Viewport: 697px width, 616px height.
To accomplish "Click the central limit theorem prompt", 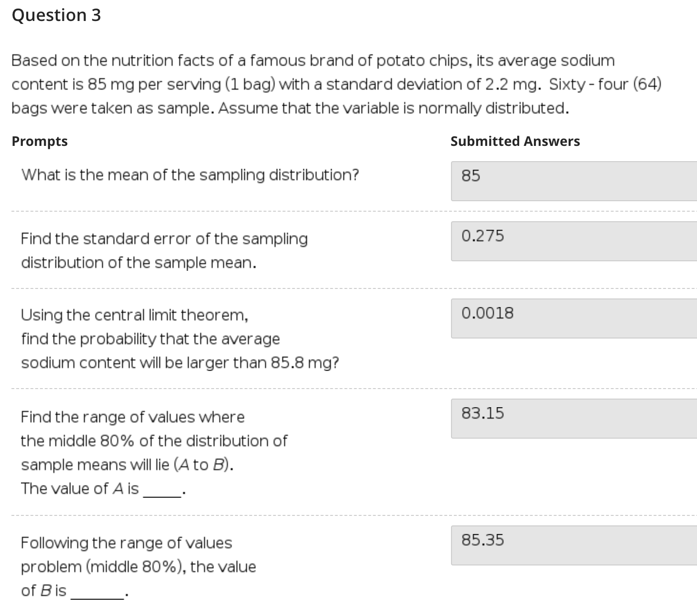I will [180, 339].
